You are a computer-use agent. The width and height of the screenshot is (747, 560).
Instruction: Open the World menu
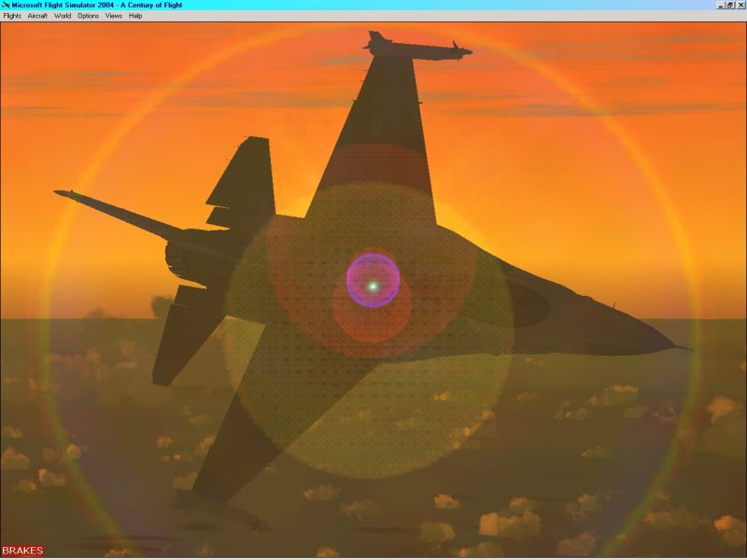63,16
